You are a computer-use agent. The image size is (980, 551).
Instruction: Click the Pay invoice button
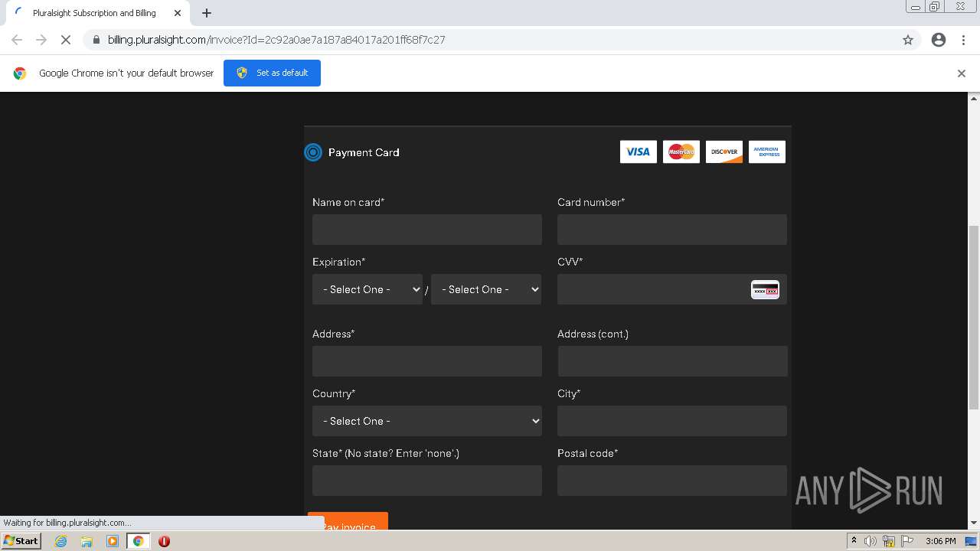click(348, 521)
